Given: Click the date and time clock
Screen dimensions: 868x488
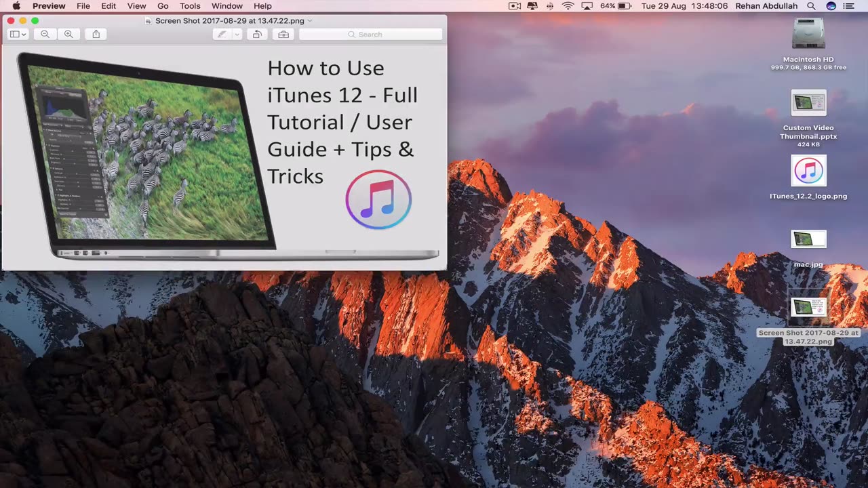Looking at the screenshot, I should [x=684, y=6].
